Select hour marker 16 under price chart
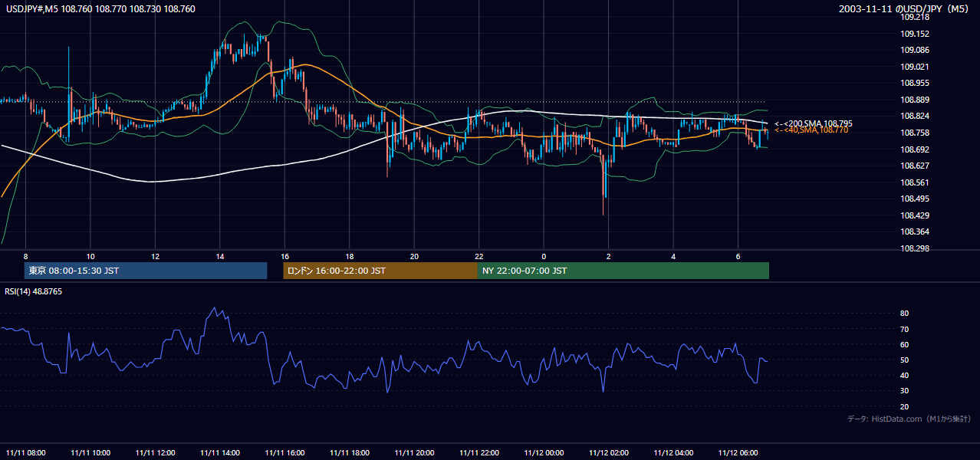 point(284,256)
